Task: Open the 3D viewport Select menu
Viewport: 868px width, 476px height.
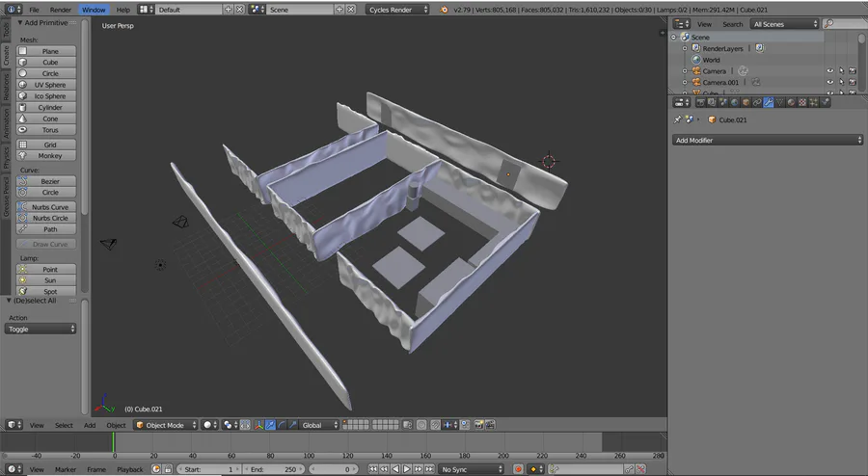Action: 64,425
